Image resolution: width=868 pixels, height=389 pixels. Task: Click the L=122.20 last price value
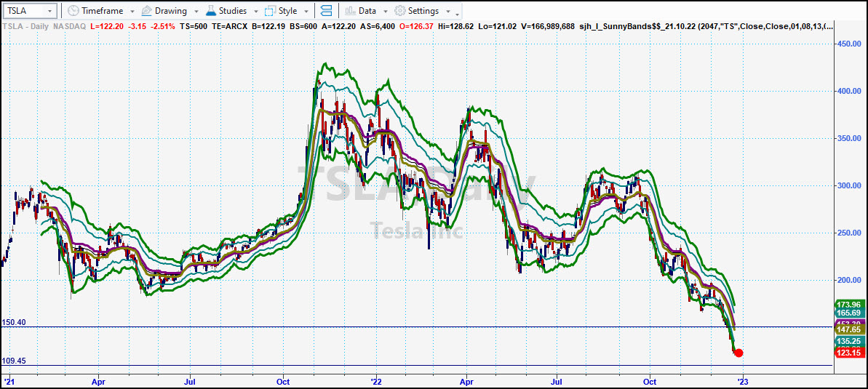(x=105, y=26)
